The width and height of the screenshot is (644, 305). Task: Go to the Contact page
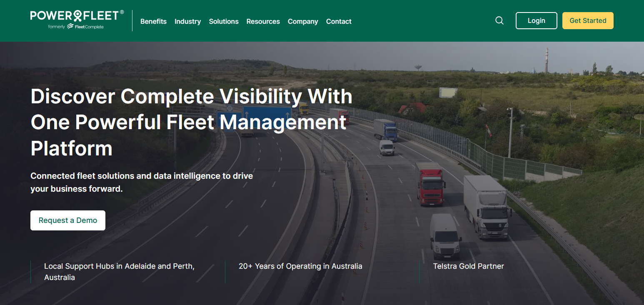pos(339,21)
